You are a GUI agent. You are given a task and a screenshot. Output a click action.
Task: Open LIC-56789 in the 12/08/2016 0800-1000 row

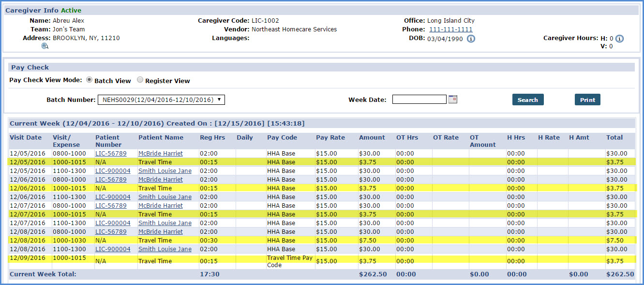point(111,232)
